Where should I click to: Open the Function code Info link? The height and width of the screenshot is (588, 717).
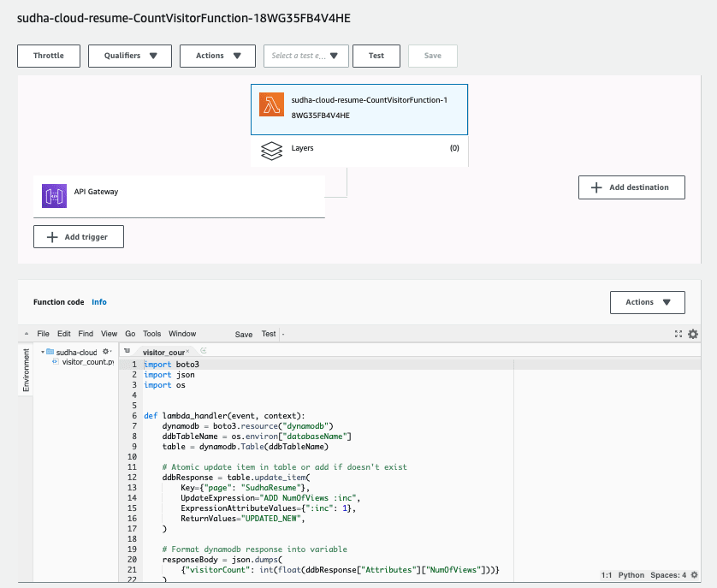(x=99, y=302)
